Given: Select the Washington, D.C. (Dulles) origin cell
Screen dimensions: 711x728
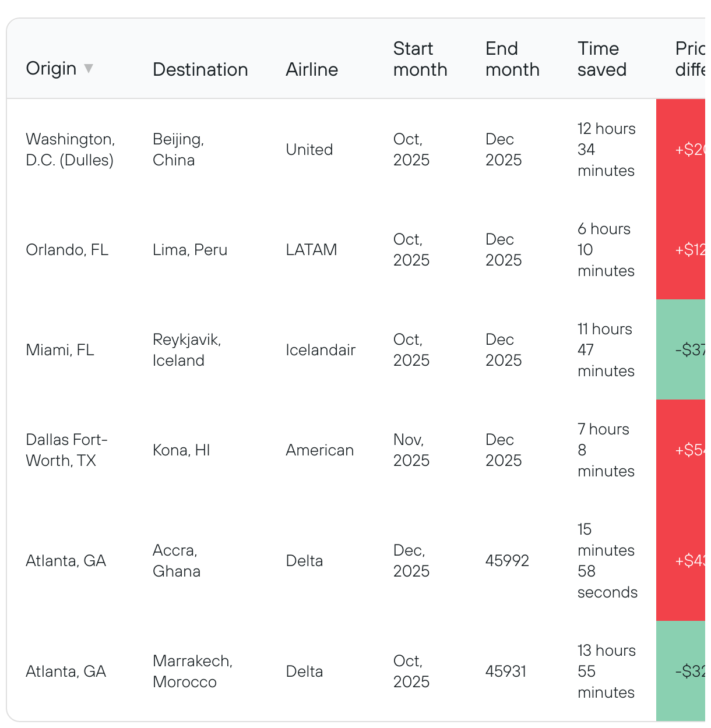Looking at the screenshot, I should [71, 150].
